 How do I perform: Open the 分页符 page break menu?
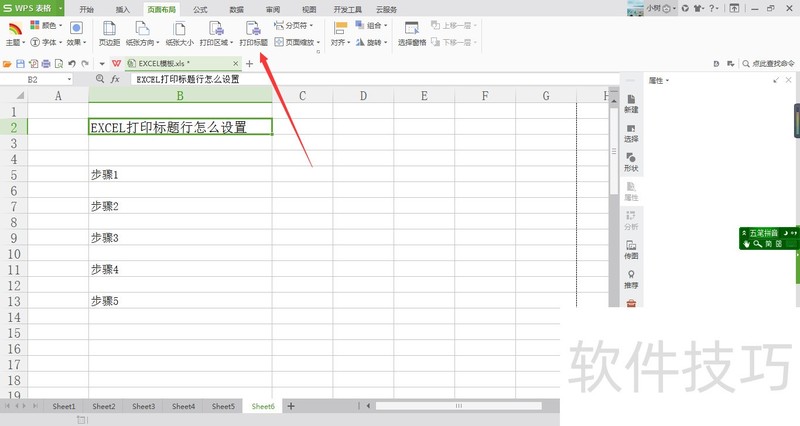(294, 25)
